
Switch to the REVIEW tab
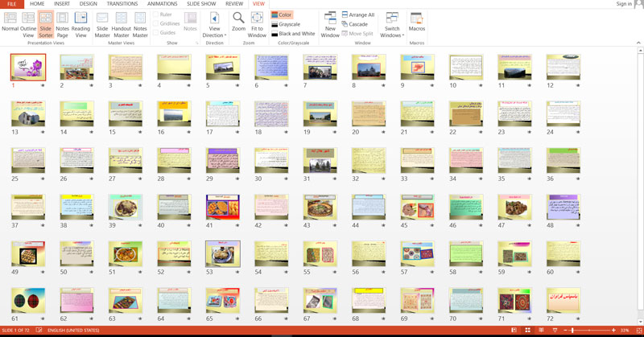234,4
